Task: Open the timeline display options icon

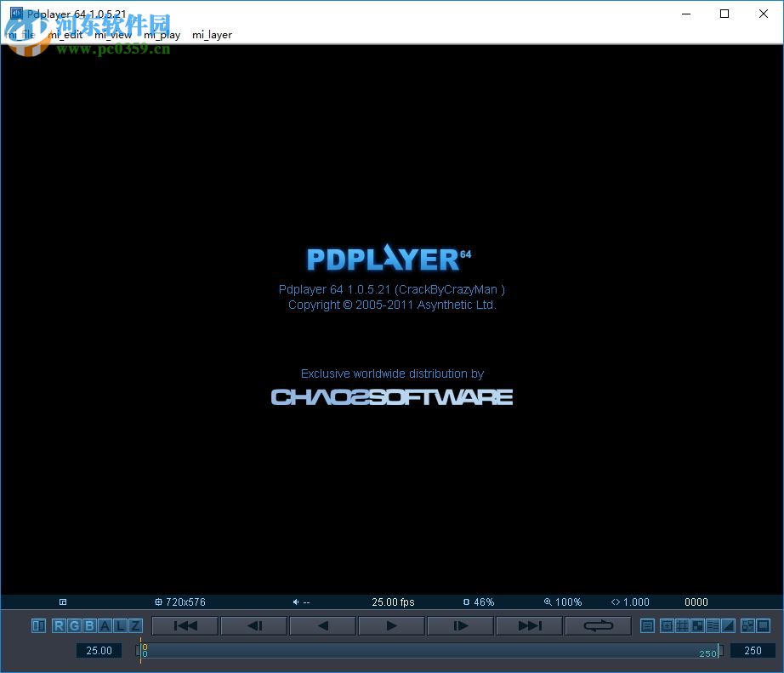Action: (x=647, y=625)
